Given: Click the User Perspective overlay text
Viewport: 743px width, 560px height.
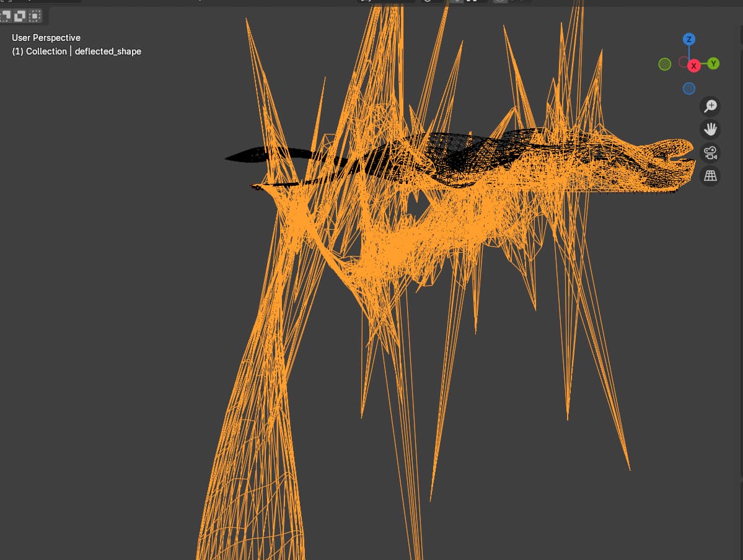Looking at the screenshot, I should [x=46, y=38].
